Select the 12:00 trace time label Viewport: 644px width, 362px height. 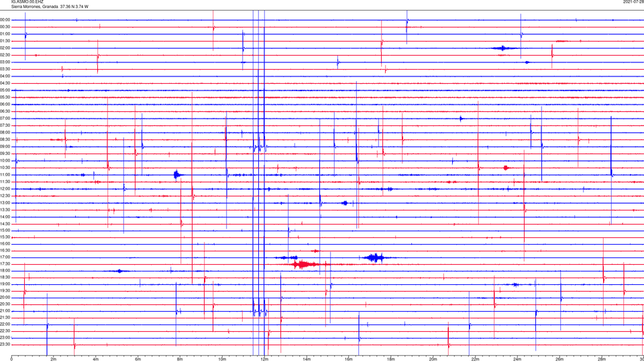[5, 189]
